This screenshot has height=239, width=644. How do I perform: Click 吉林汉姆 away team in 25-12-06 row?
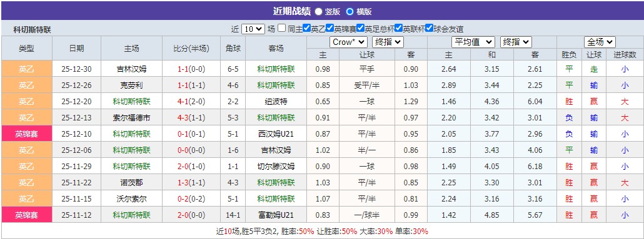point(276,150)
